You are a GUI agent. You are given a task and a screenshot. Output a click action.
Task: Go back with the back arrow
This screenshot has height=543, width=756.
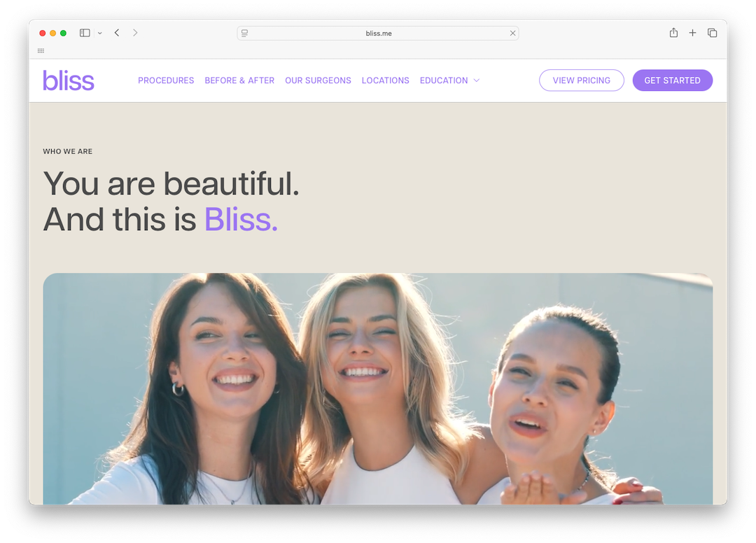pyautogui.click(x=117, y=33)
